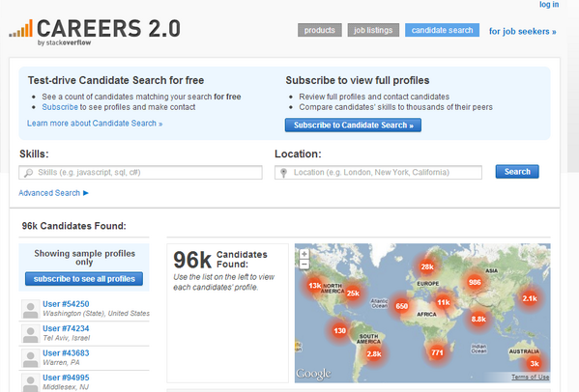Screen dimensions: 579x392
Task: Click the blue Search button
Action: 517,172
